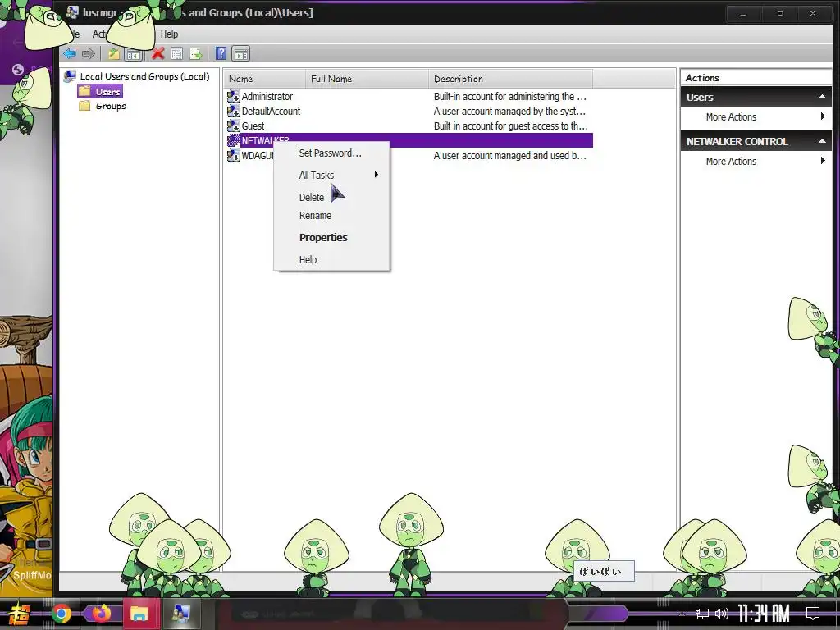Screen dimensions: 840x630
Task: Collapse the NETWALKER CONTROL actions section
Action: [822, 141]
